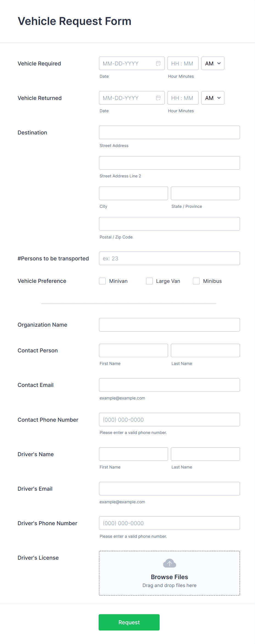Focus the Organization Name input
The image size is (255, 644).
pyautogui.click(x=169, y=324)
